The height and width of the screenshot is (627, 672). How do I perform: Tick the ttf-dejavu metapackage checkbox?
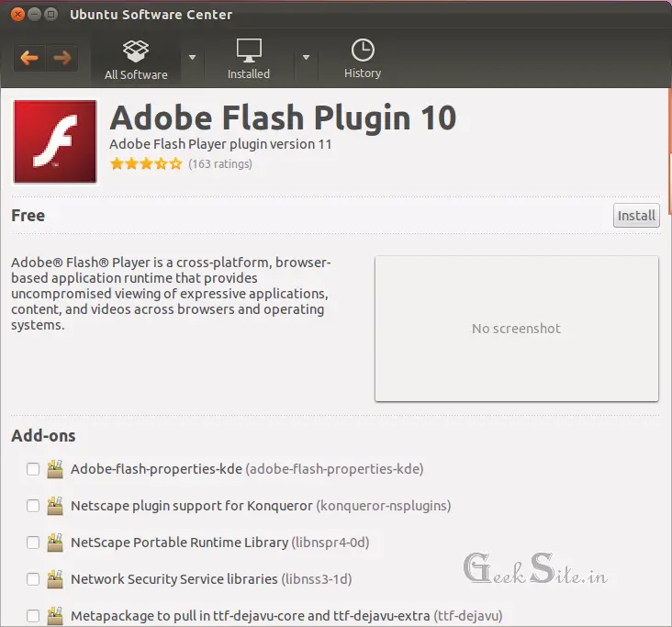point(33,616)
